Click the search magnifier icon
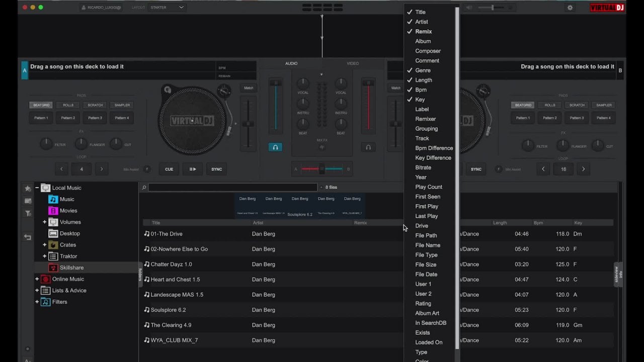The height and width of the screenshot is (362, 644). [144, 188]
